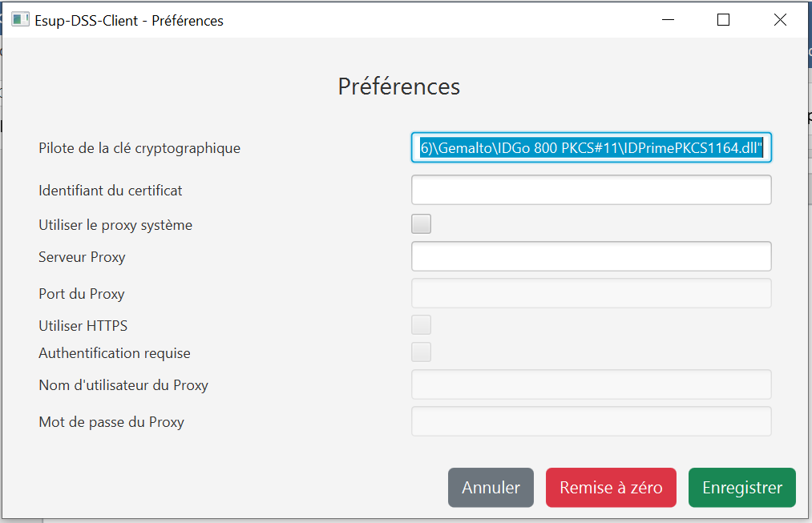Save preferences with the Enregistrer button
This screenshot has height=523, width=812.
point(741,488)
